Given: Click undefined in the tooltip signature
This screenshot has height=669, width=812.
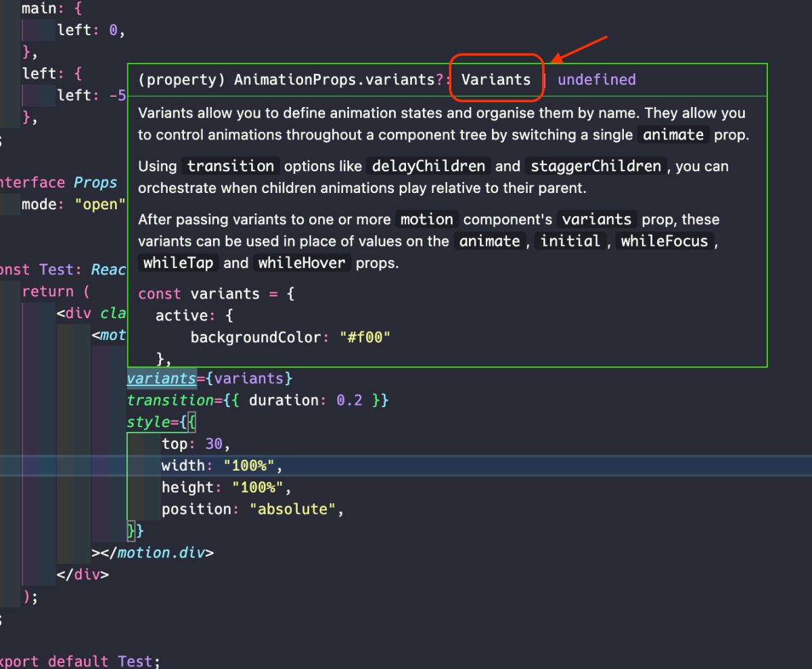Looking at the screenshot, I should (597, 80).
